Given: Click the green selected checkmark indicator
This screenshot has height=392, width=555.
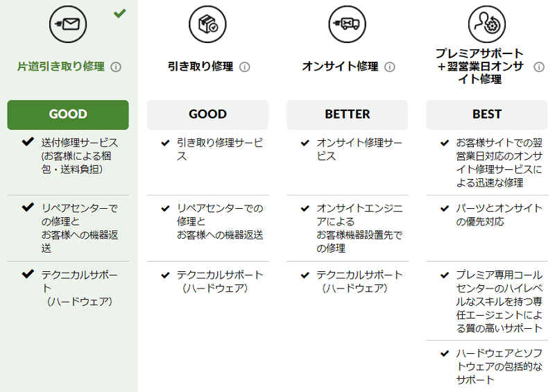Looking at the screenshot, I should pos(119,13).
